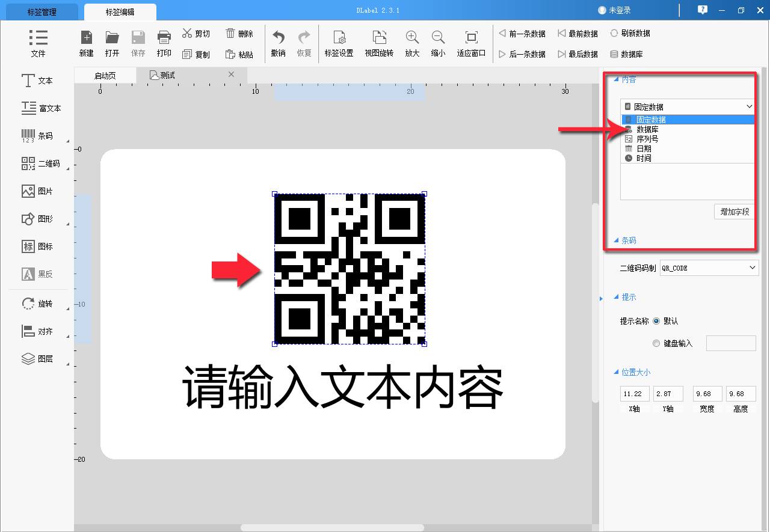Jump to 最前数据 first record
The width and height of the screenshot is (770, 532).
pyautogui.click(x=577, y=34)
